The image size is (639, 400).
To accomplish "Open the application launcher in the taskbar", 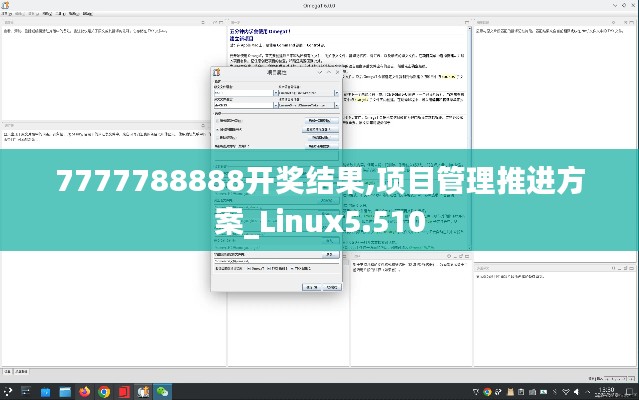I will pos(7,392).
